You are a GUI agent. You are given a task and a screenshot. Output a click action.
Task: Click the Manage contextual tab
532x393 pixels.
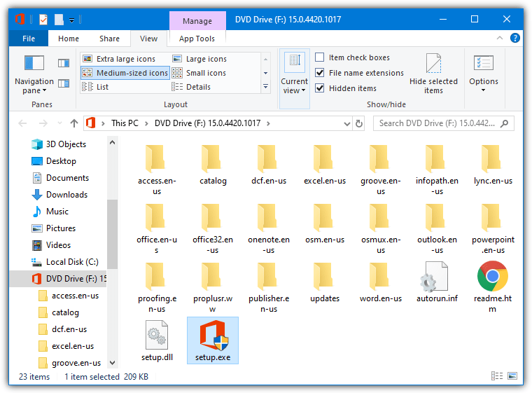pyautogui.click(x=197, y=21)
